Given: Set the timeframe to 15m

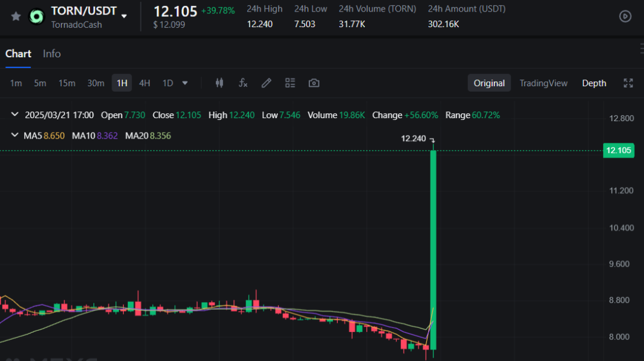Looking at the screenshot, I should [67, 83].
